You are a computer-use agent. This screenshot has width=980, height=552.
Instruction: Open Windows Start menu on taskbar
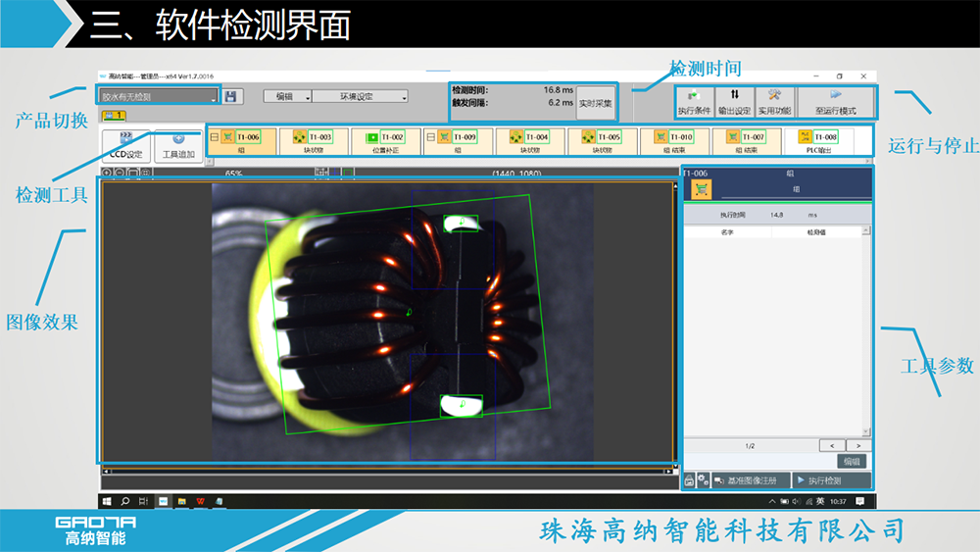[107, 501]
